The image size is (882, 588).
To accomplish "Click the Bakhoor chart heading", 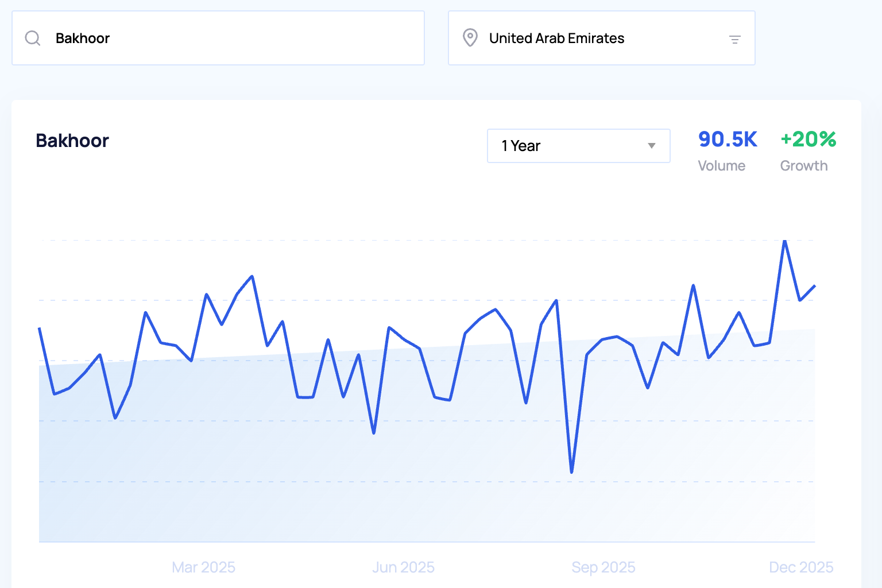I will 72,141.
